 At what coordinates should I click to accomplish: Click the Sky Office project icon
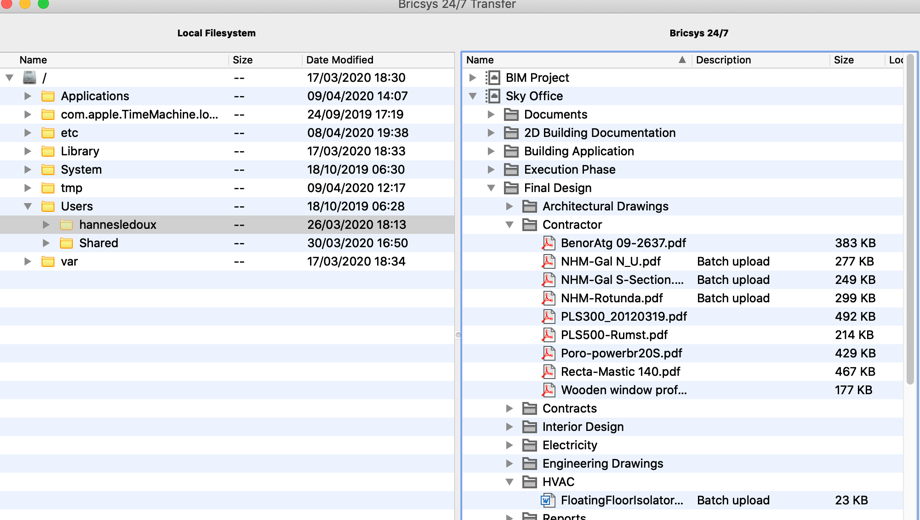(x=493, y=96)
